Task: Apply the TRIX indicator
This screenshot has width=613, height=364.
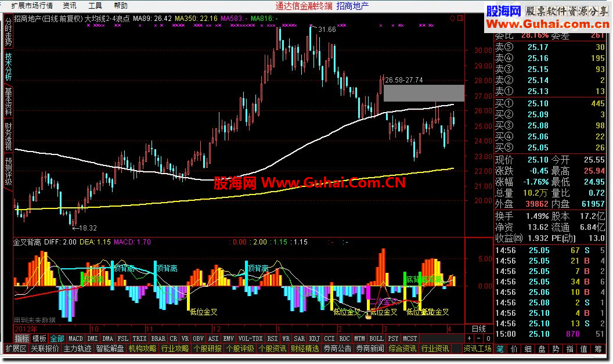Action: (139, 338)
